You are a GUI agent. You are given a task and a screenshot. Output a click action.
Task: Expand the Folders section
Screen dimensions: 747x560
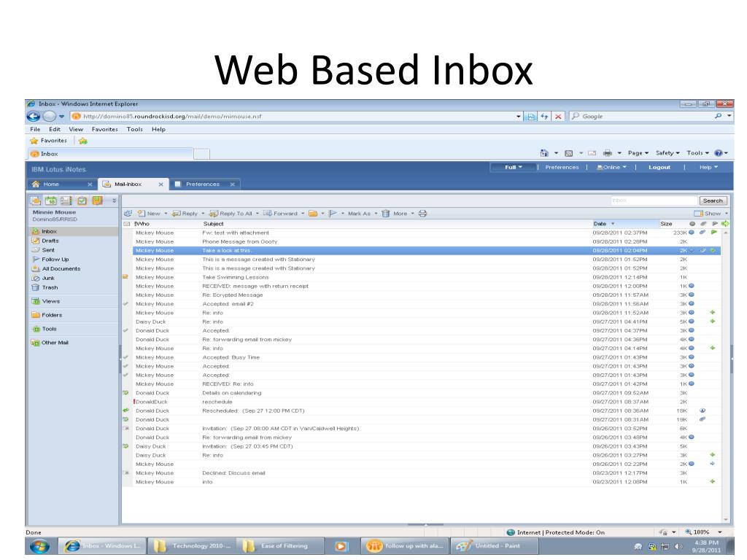pos(52,315)
